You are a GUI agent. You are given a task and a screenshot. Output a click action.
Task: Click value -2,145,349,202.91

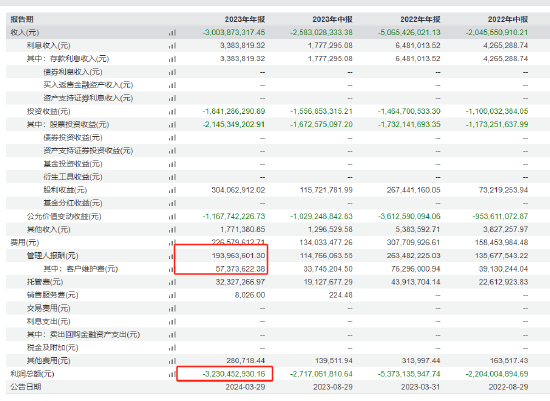coord(234,125)
